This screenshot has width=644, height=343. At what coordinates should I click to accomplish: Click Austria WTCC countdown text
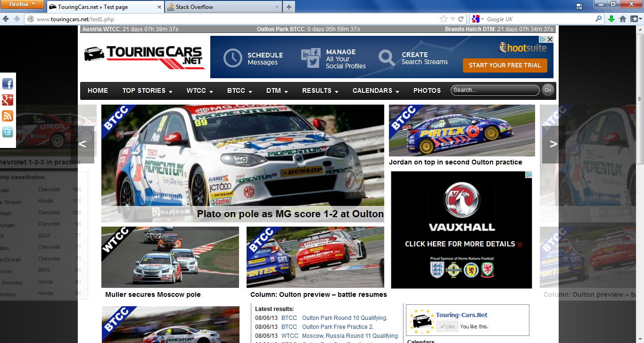[x=130, y=29]
